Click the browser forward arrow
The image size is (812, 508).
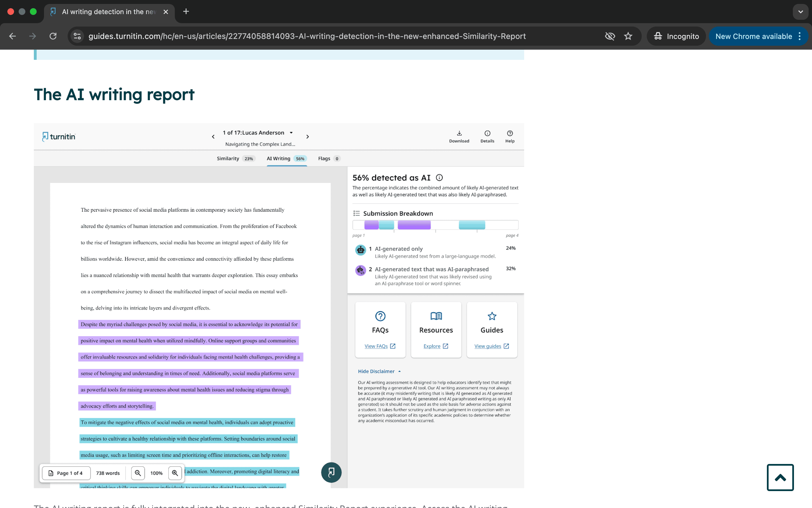[x=32, y=36]
